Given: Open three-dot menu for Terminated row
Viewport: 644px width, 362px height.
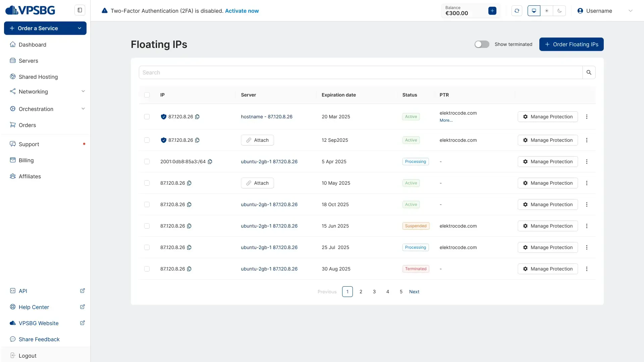Looking at the screenshot, I should tap(587, 269).
